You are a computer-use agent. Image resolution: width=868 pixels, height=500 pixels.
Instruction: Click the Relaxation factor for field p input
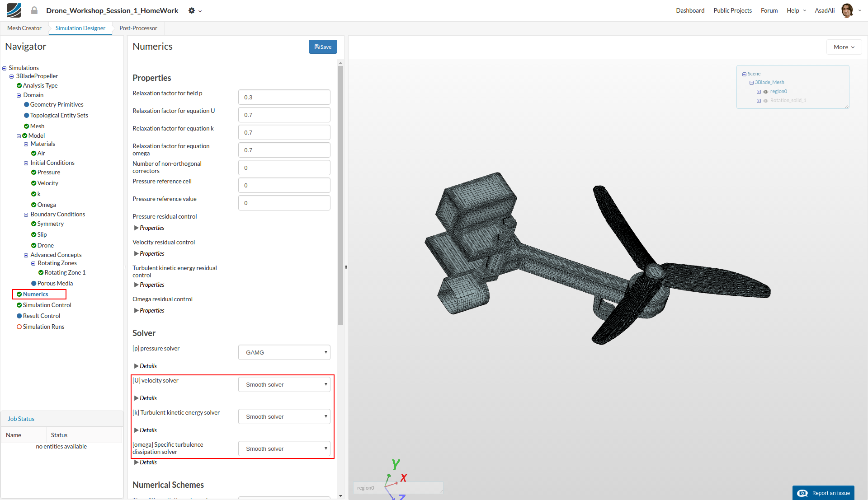(284, 98)
